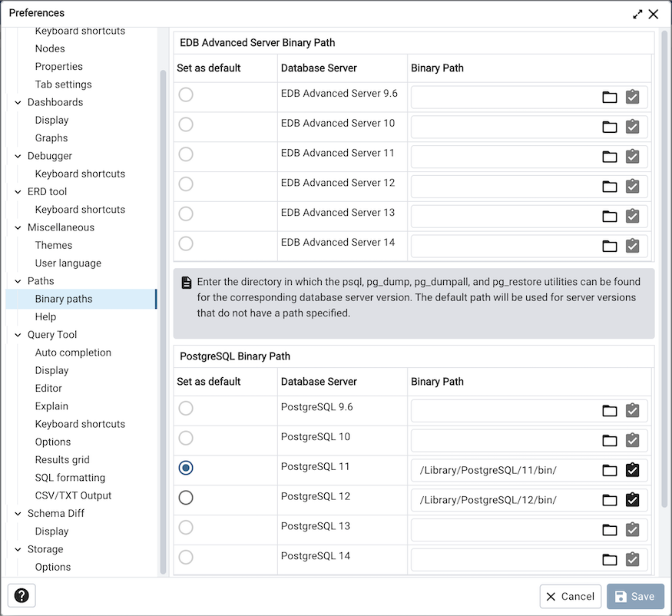Collapse the Dashboards tree node
The image size is (672, 616).
(18, 102)
